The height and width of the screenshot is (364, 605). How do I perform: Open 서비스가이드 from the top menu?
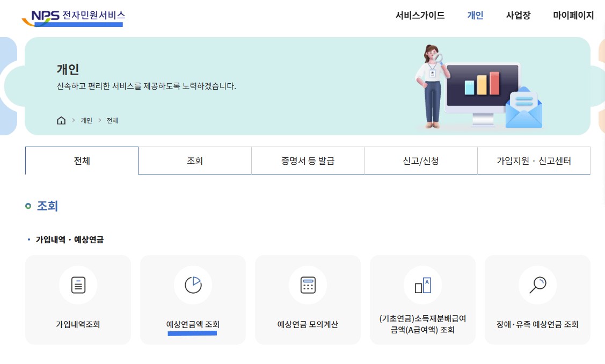(419, 16)
